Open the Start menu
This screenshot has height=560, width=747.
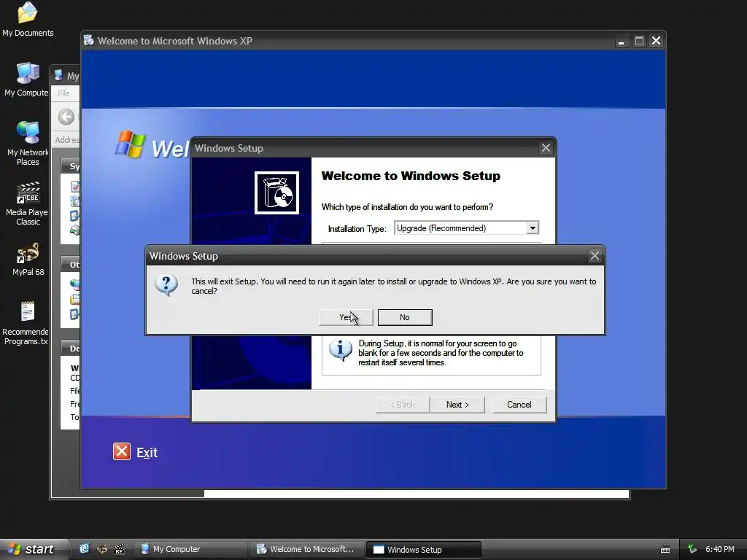[x=34, y=549]
